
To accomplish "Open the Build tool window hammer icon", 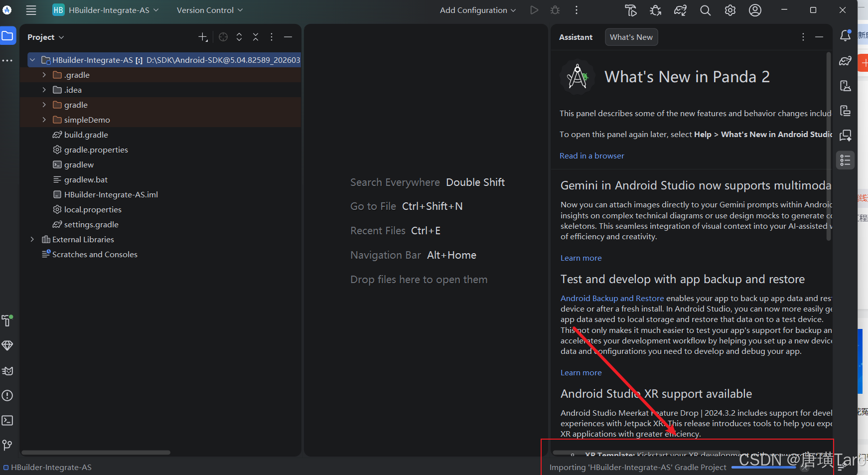I will coord(7,320).
